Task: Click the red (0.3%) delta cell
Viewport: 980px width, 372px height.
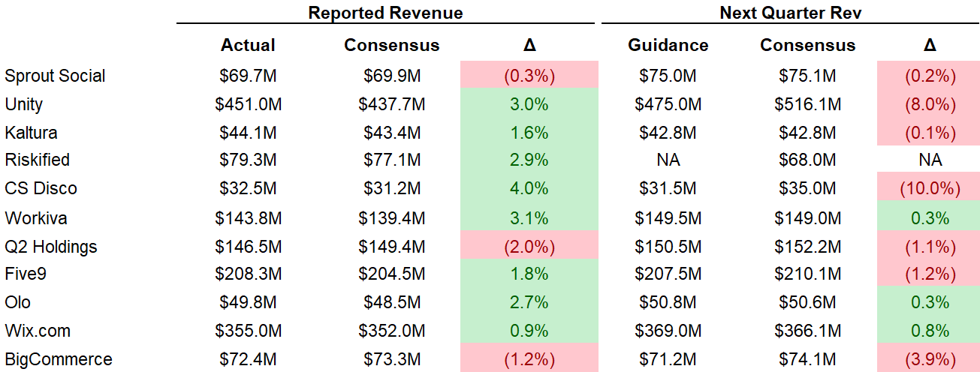Action: 529,75
